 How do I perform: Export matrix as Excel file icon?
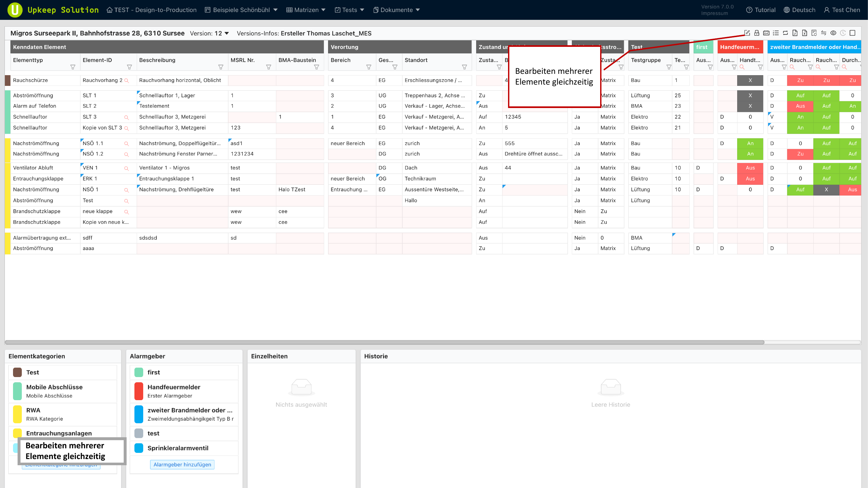(804, 33)
